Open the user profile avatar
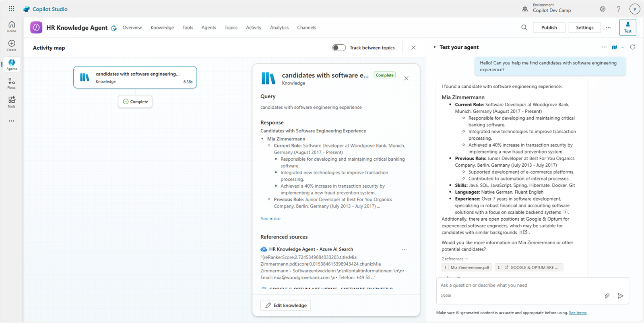This screenshot has width=644, height=323. 635,9
